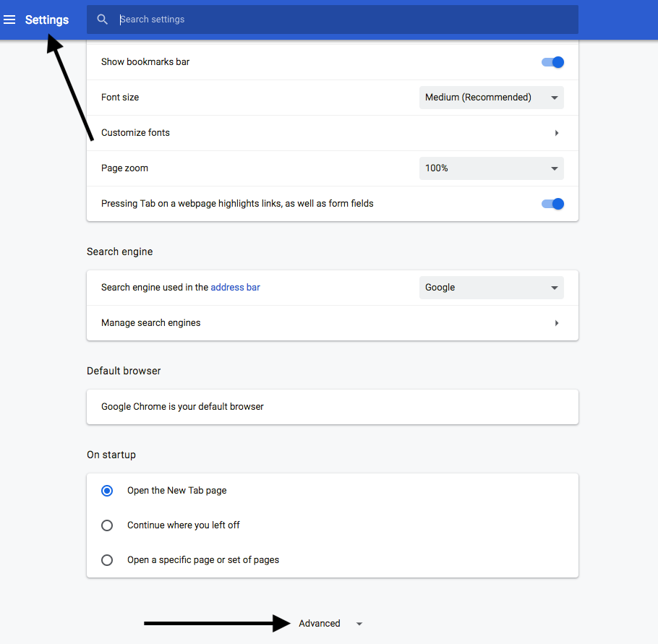
Task: Click the Customize fonts row label
Action: (136, 133)
